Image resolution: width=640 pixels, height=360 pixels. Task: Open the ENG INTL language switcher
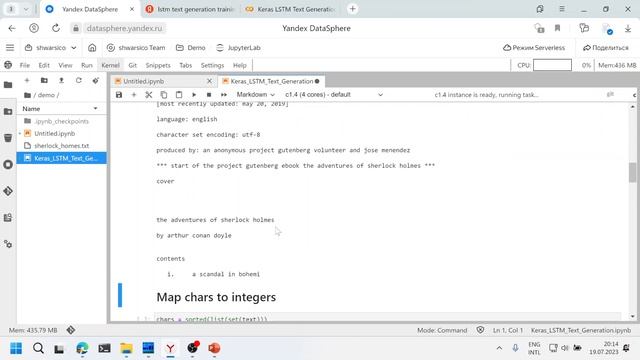click(534, 348)
